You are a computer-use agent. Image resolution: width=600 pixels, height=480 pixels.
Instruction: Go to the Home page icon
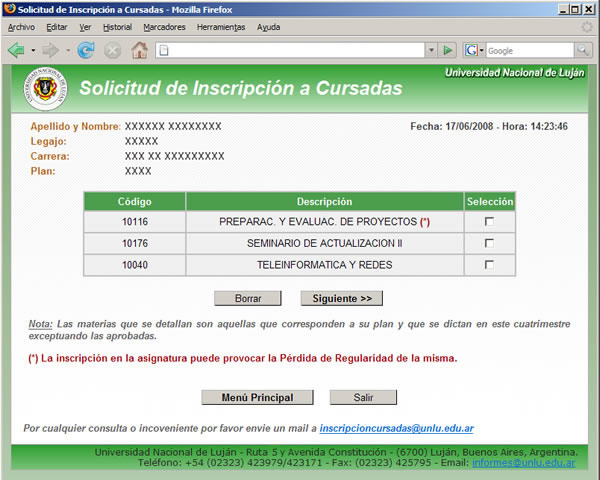tap(139, 50)
